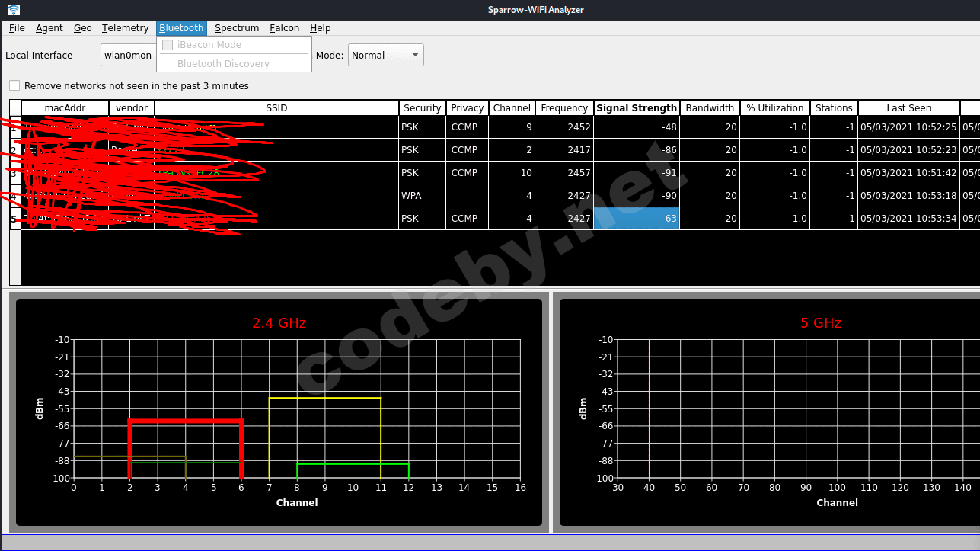Open the Spectrum menu
Image resolution: width=980 pixels, height=551 pixels.
point(237,28)
